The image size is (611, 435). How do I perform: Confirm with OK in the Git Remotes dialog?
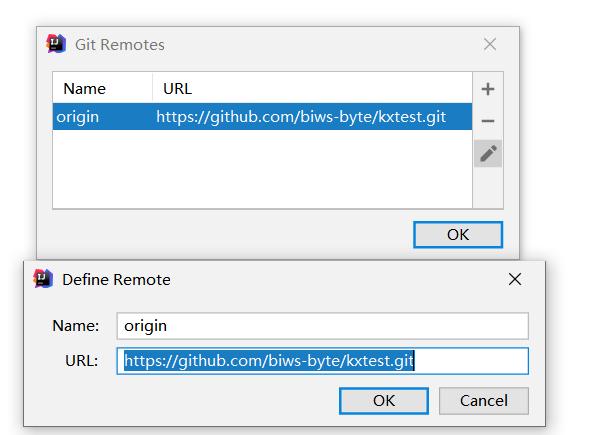pyautogui.click(x=458, y=235)
